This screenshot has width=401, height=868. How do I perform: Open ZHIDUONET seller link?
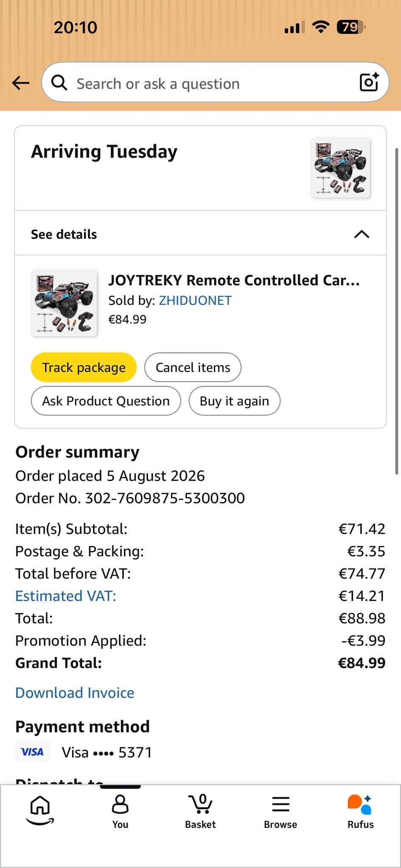(x=195, y=300)
